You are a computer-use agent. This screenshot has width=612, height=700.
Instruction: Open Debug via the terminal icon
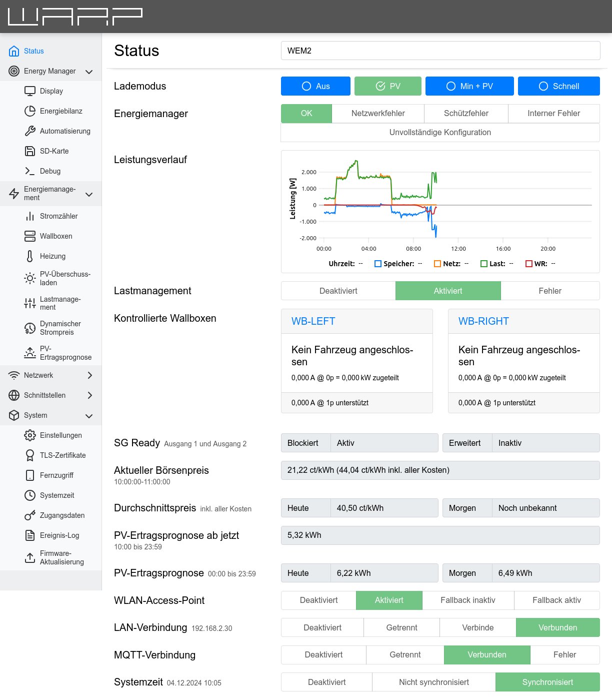pos(30,171)
